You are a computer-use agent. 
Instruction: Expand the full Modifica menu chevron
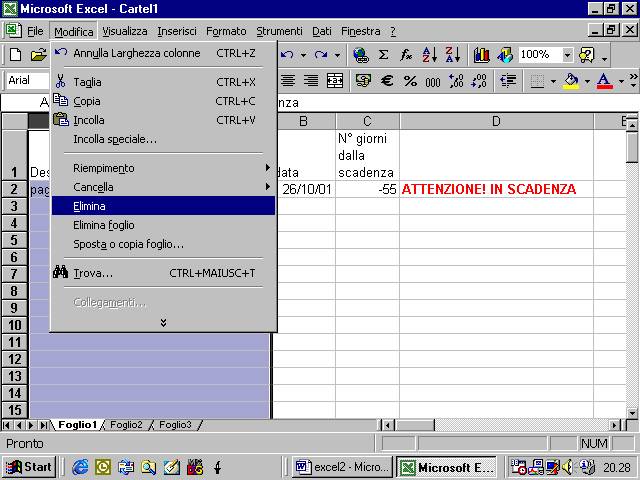(163, 322)
